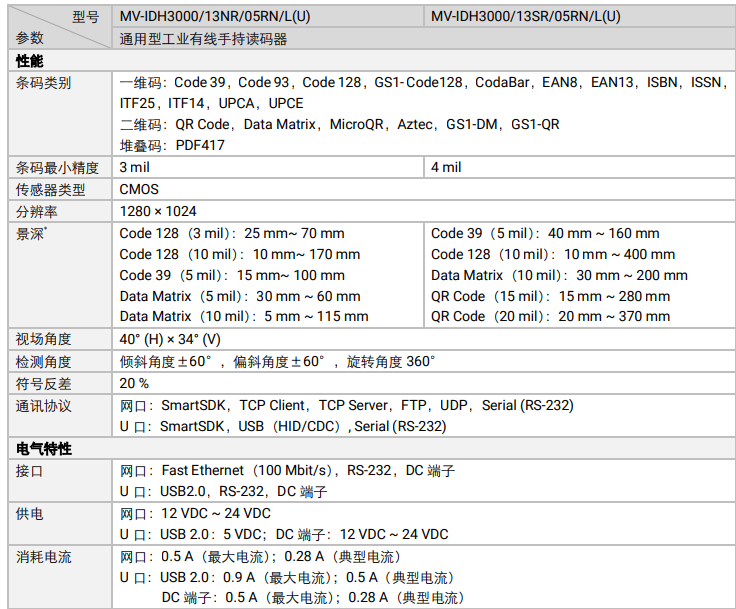Select the Fast Ethernet interface line
The height and width of the screenshot is (609, 736).
click(x=287, y=470)
